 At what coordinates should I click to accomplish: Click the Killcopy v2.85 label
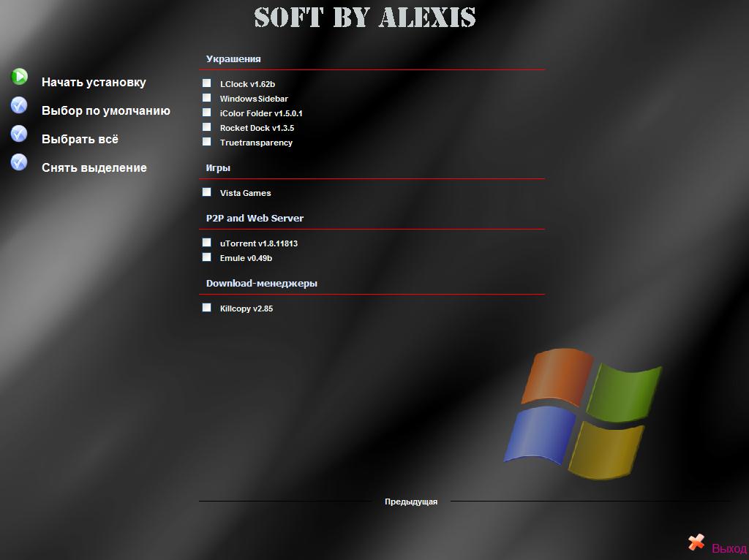pyautogui.click(x=246, y=309)
